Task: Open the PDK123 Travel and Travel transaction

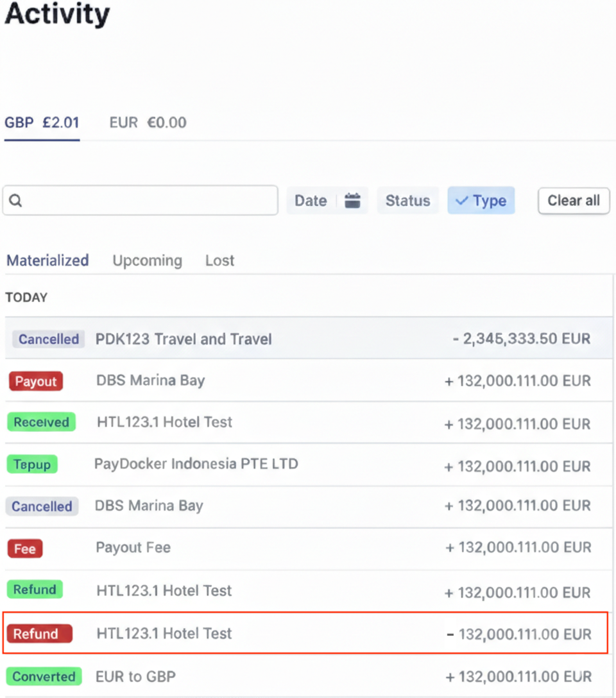Action: (x=184, y=339)
